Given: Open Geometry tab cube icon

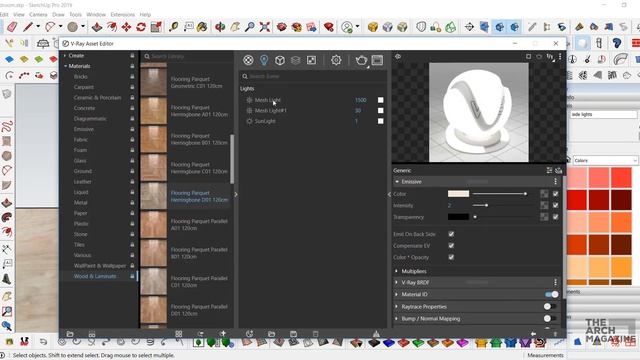Looking at the screenshot, I should (280, 60).
